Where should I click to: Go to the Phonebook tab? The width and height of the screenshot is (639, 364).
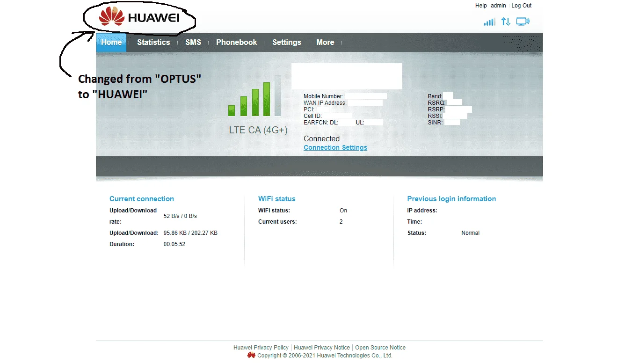(237, 42)
